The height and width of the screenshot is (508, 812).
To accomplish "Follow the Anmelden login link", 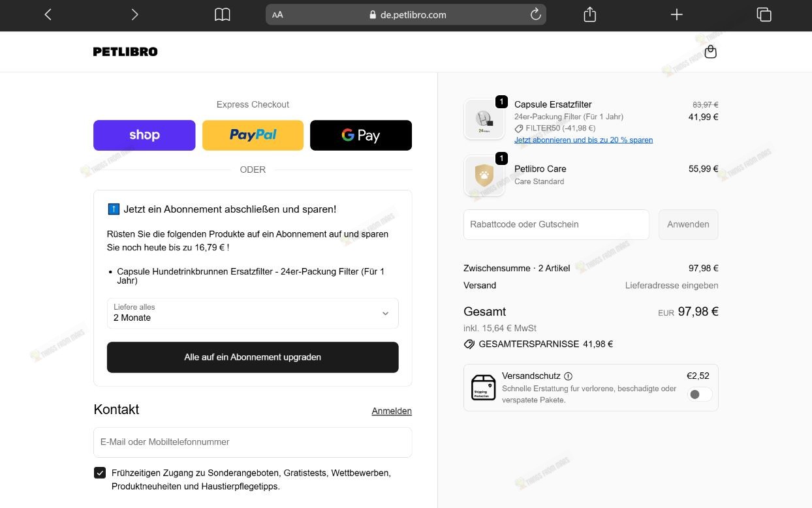I will [x=392, y=411].
